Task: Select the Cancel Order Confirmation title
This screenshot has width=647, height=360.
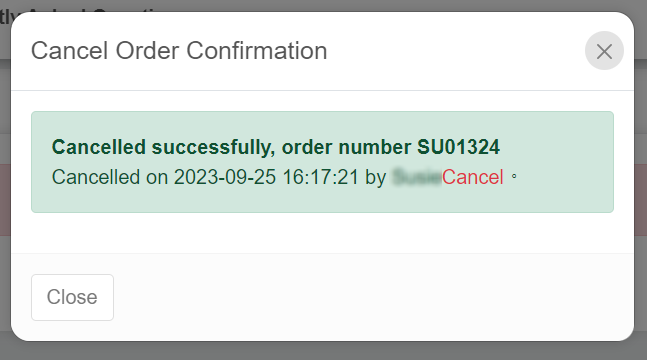Action: (179, 51)
